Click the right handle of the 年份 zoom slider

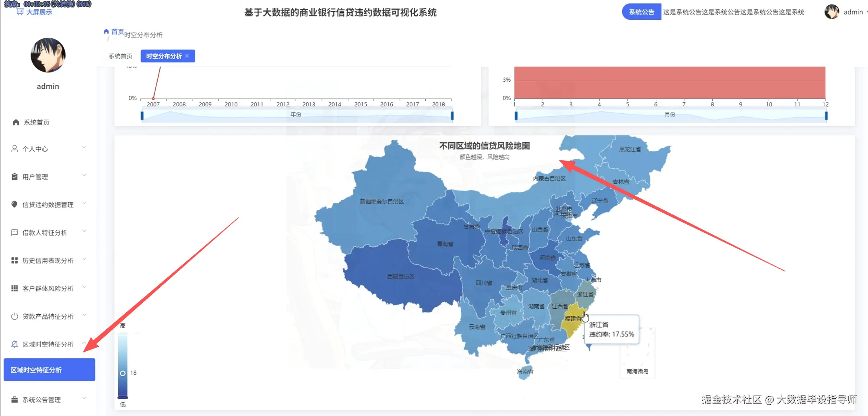click(x=452, y=116)
